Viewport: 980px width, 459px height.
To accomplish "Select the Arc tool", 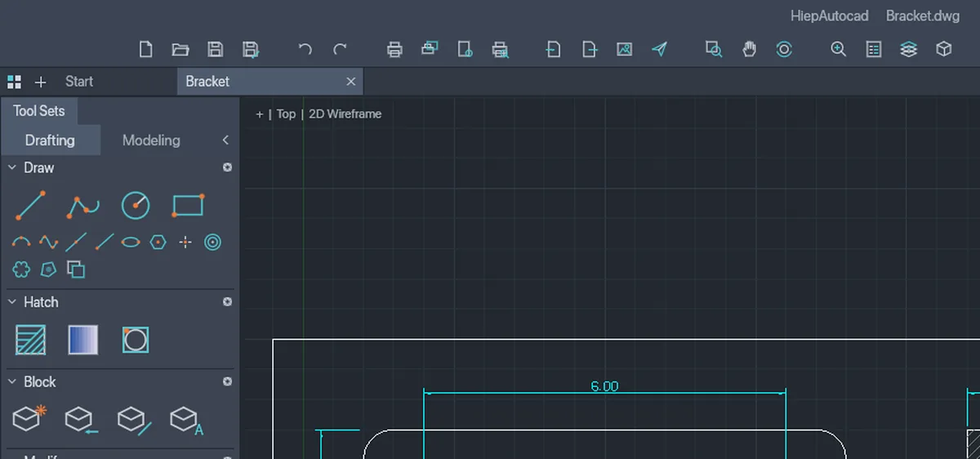I will pos(21,243).
